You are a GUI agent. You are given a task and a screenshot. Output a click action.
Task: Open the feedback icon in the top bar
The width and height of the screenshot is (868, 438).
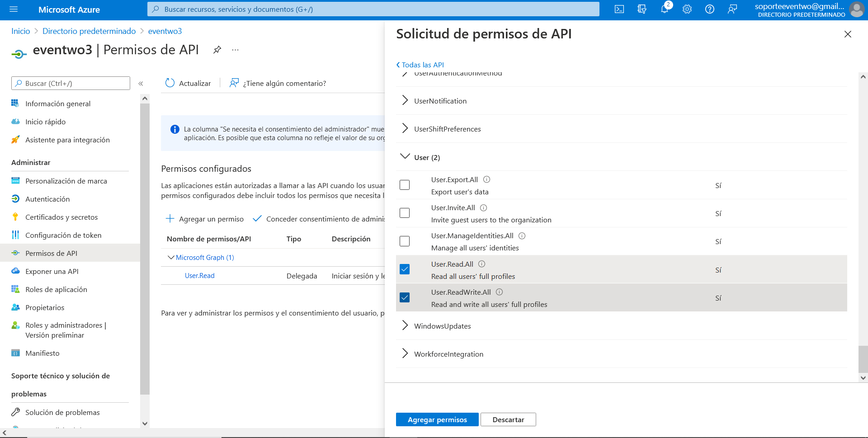click(732, 9)
